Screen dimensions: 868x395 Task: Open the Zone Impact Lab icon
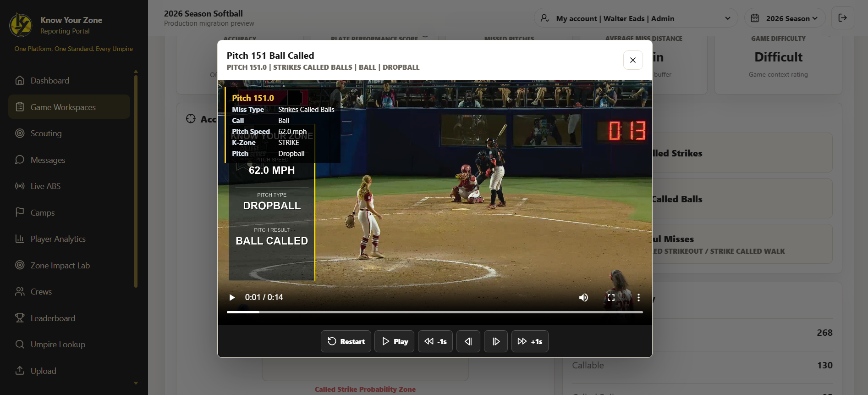coord(20,265)
